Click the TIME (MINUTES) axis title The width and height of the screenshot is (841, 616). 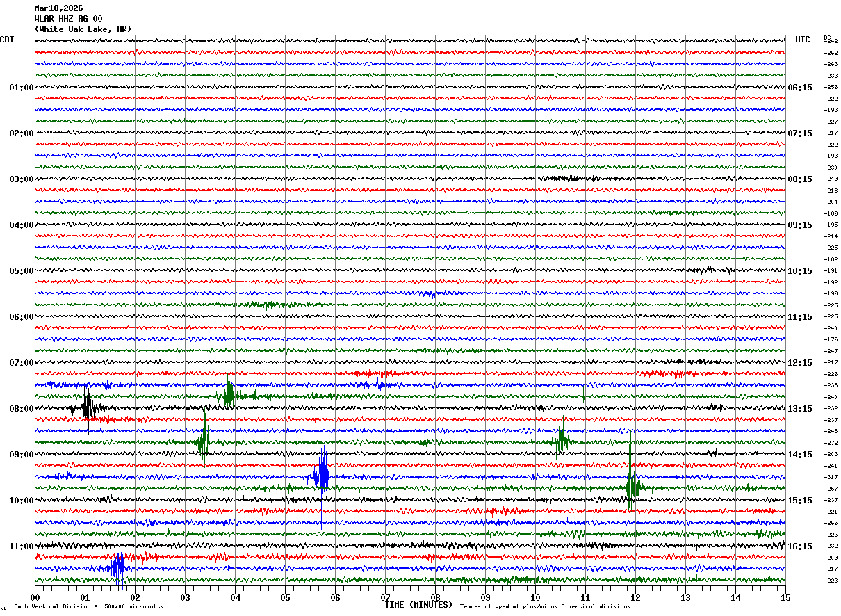pyautogui.click(x=418, y=605)
